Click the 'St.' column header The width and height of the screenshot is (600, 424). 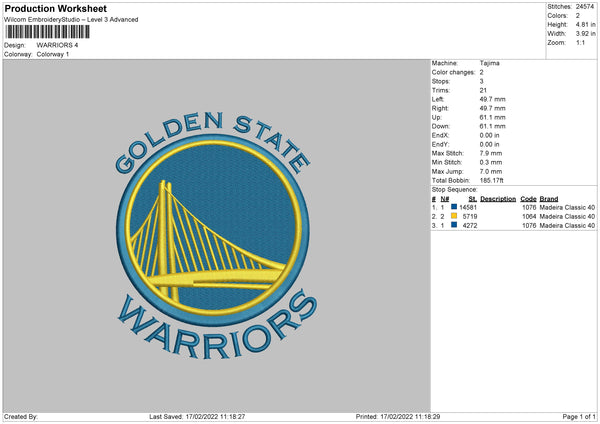pos(473,199)
